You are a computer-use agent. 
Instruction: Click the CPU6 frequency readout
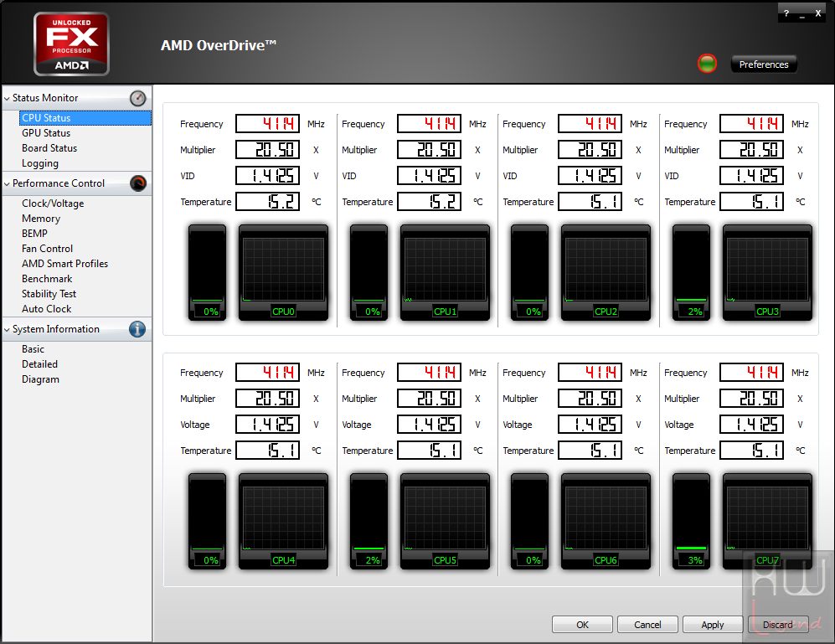coord(590,373)
